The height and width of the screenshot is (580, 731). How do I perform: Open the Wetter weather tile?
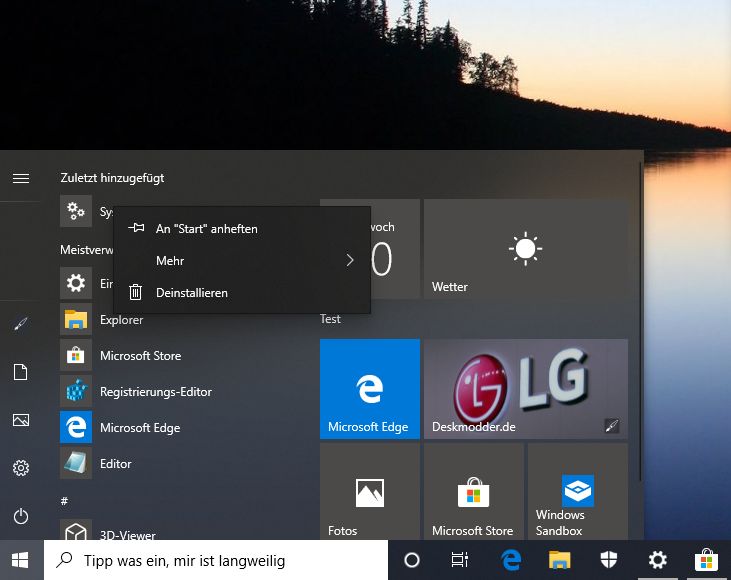[x=526, y=249]
